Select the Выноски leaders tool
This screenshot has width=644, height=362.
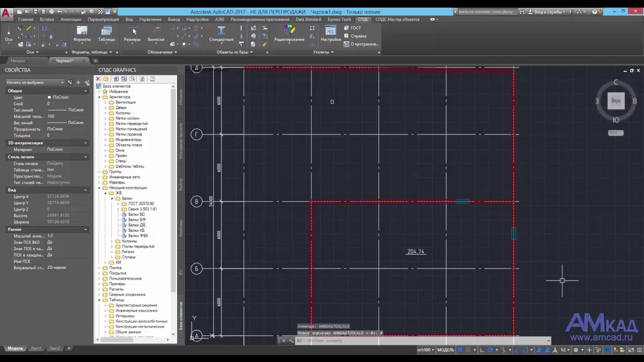(x=156, y=34)
